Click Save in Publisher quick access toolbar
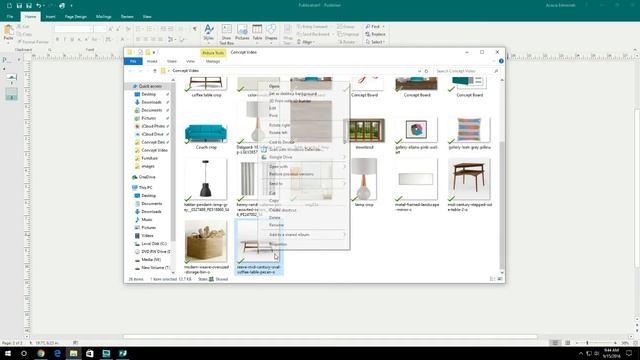This screenshot has height=360, width=640. [19, 6]
